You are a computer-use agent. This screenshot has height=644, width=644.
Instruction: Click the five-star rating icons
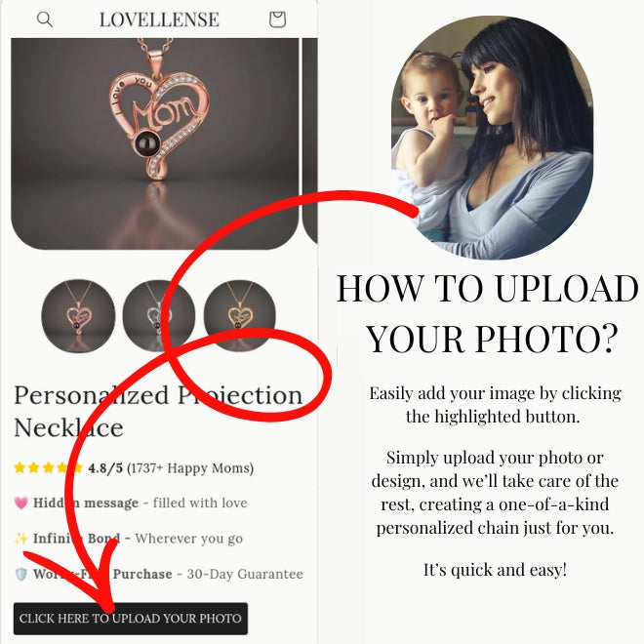coord(48,467)
